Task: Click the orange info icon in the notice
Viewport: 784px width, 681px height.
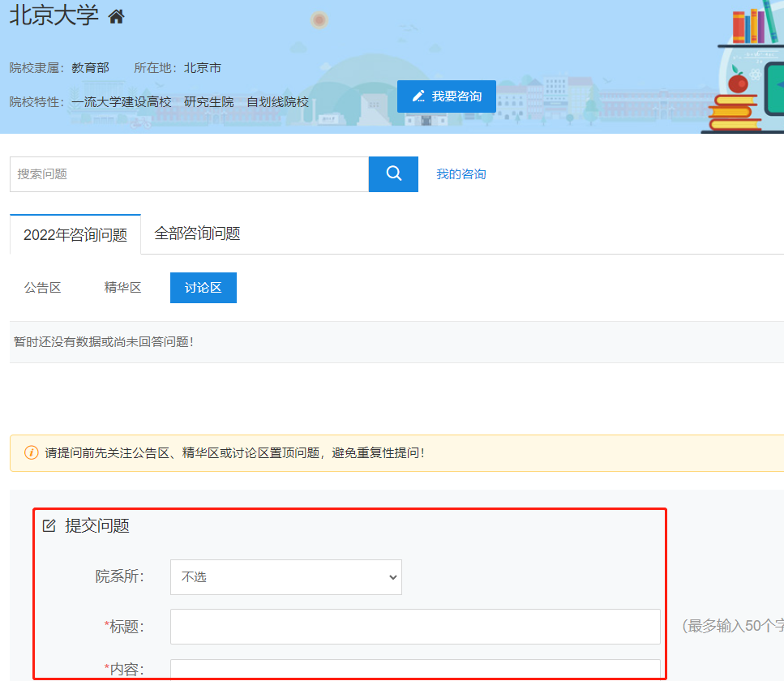Action: 31,452
